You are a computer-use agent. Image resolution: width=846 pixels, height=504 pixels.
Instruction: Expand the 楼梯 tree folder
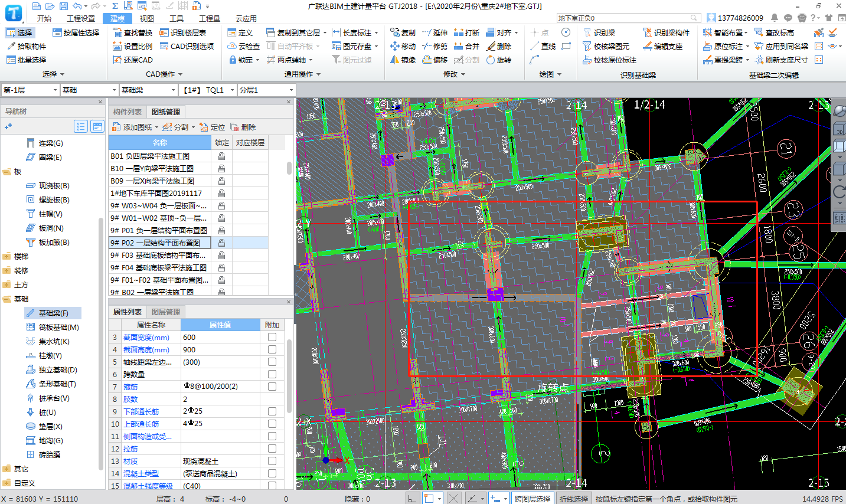point(6,256)
